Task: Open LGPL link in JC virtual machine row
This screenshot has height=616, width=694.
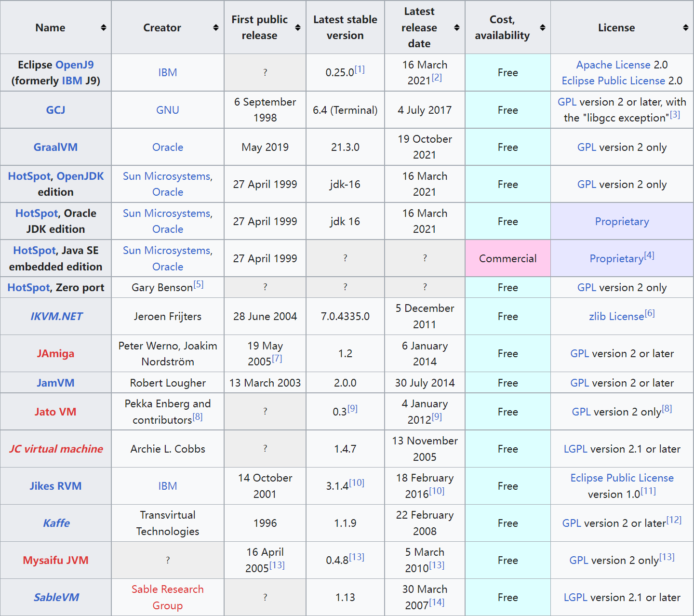Action: pos(575,449)
